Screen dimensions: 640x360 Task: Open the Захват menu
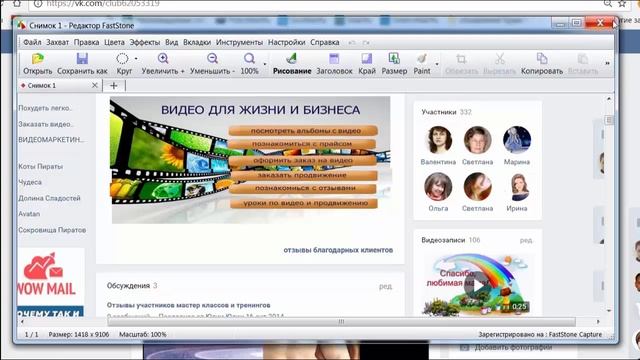(x=57, y=42)
